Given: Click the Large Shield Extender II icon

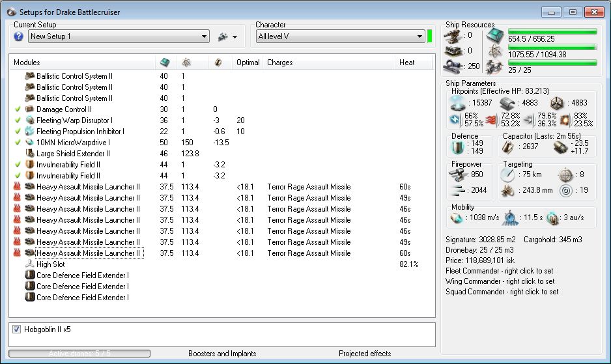Looking at the screenshot, I should click(30, 154).
